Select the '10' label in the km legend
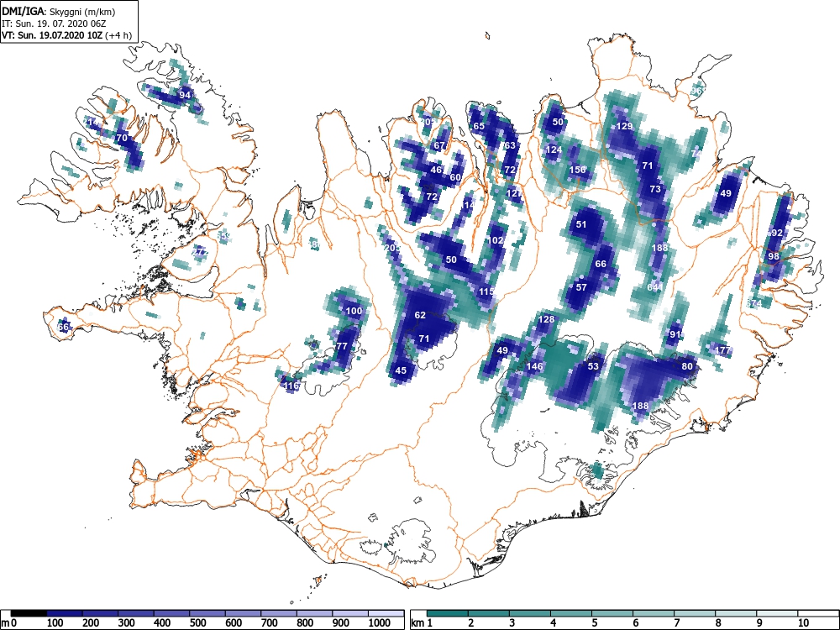 (802, 623)
